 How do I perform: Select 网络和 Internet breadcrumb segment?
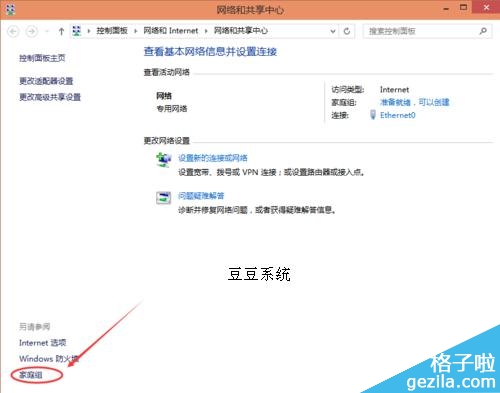tap(171, 31)
